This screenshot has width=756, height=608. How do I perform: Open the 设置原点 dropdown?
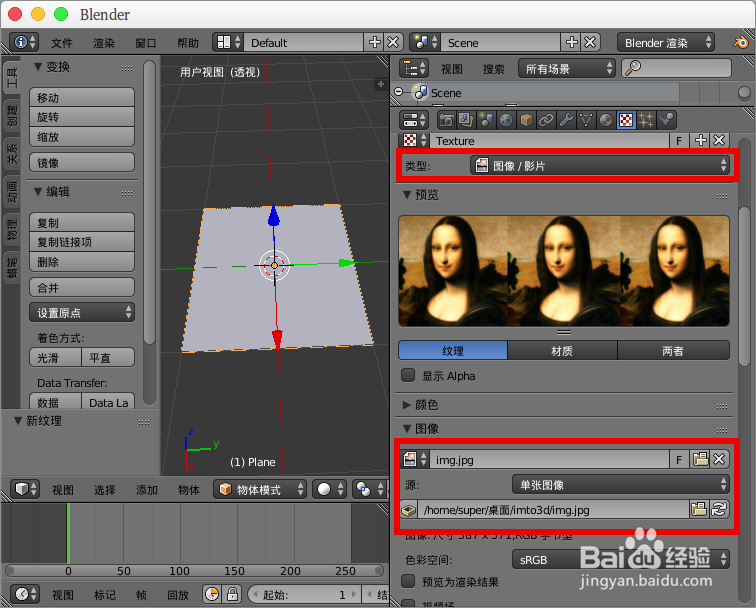82,312
